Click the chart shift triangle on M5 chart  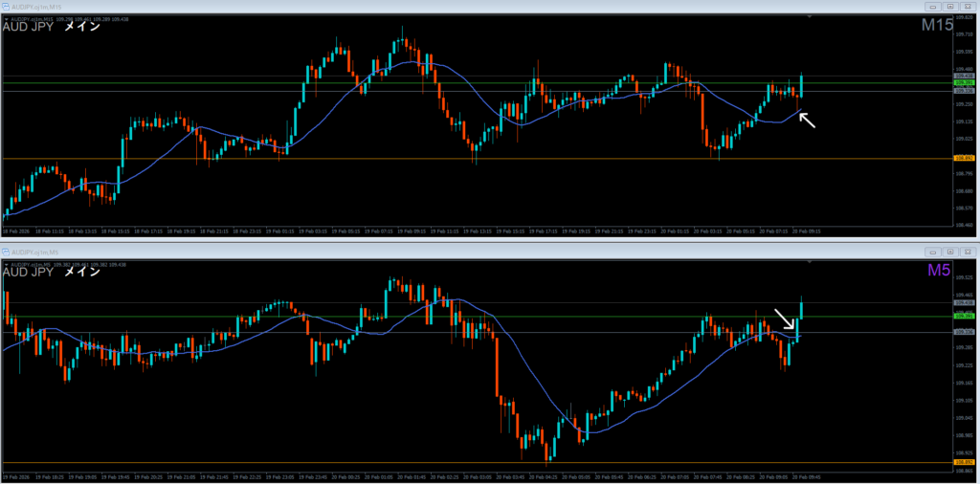[810, 264]
